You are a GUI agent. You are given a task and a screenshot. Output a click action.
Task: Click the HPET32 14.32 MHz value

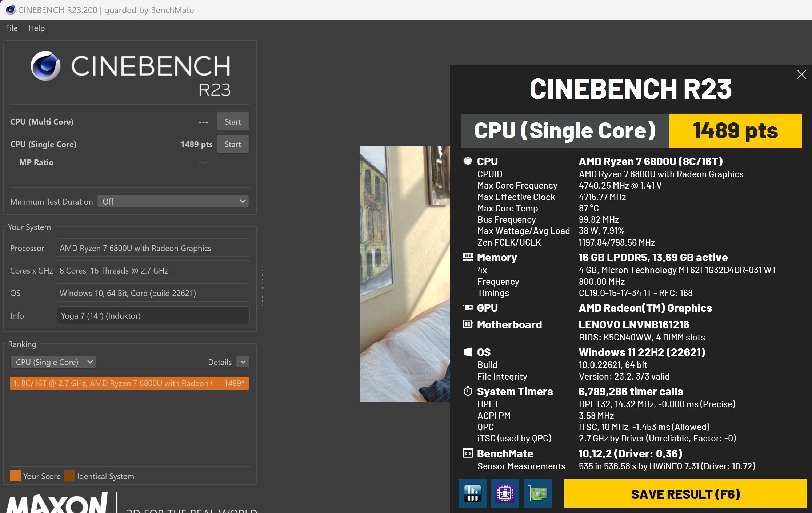(x=657, y=404)
